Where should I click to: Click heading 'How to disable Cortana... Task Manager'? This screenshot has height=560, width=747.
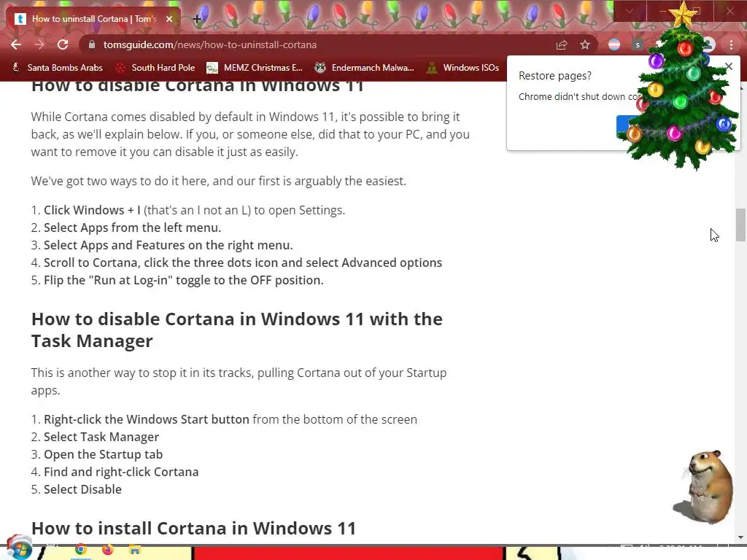pyautogui.click(x=237, y=330)
